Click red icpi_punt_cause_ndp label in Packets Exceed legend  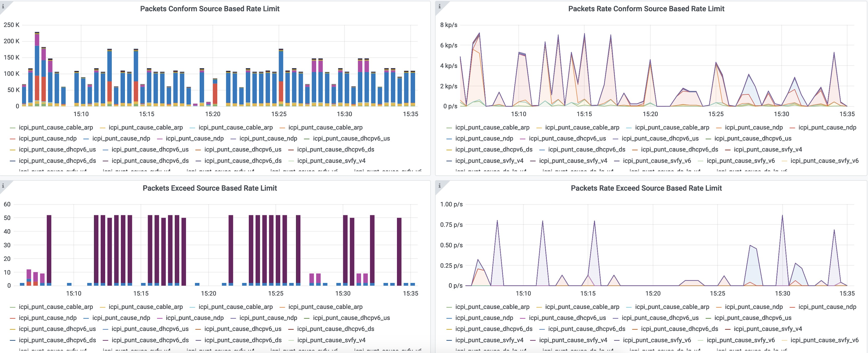coord(47,318)
